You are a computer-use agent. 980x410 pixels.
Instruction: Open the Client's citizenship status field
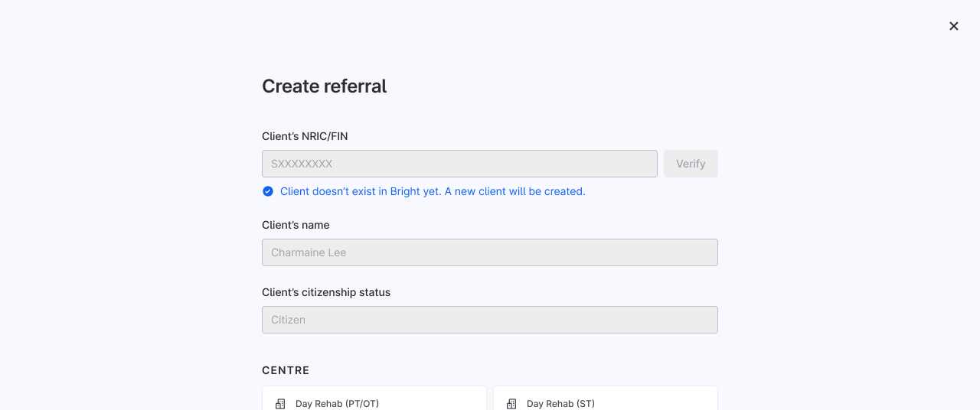tap(490, 320)
